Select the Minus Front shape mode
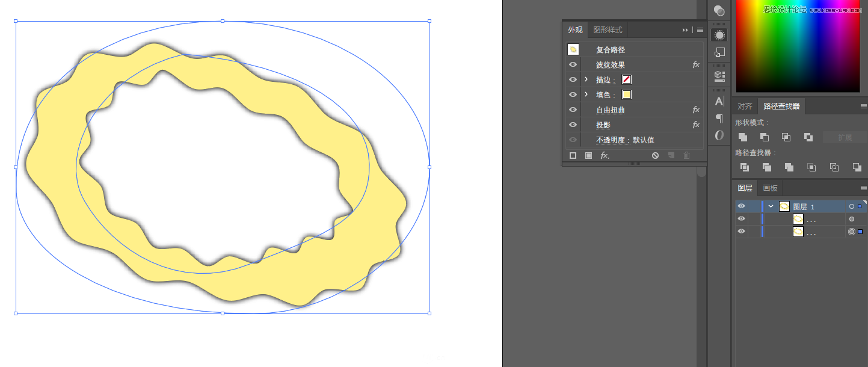 [764, 137]
